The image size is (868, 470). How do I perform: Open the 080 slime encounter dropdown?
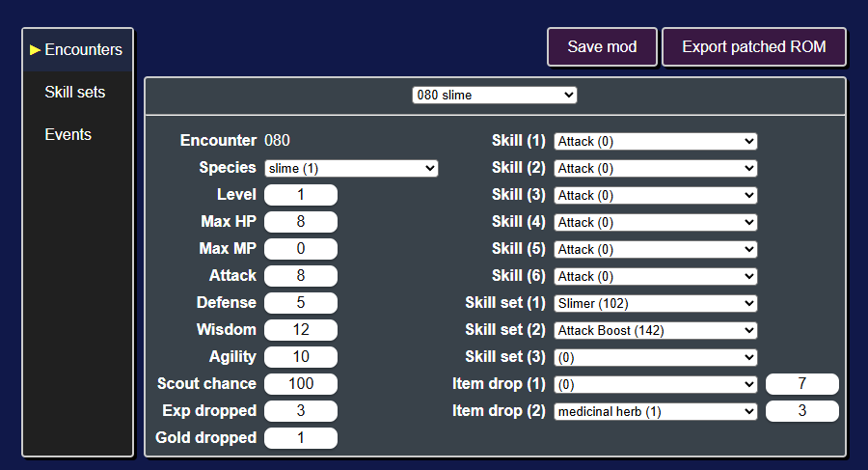click(x=495, y=96)
